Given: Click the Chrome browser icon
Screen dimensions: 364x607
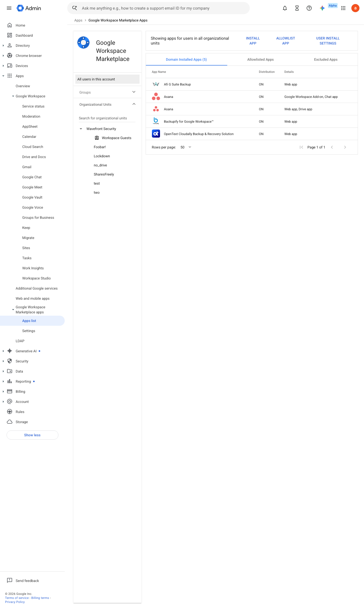Looking at the screenshot, I should pyautogui.click(x=10, y=56).
